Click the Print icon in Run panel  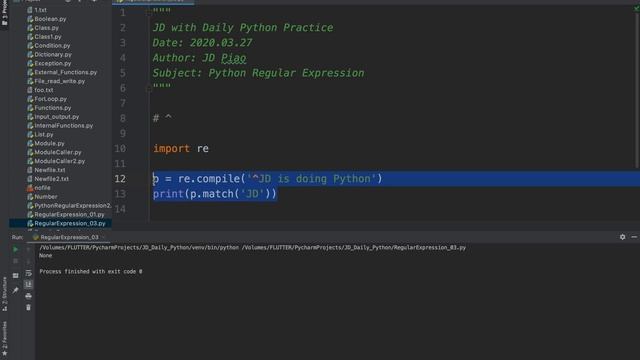coord(28,296)
